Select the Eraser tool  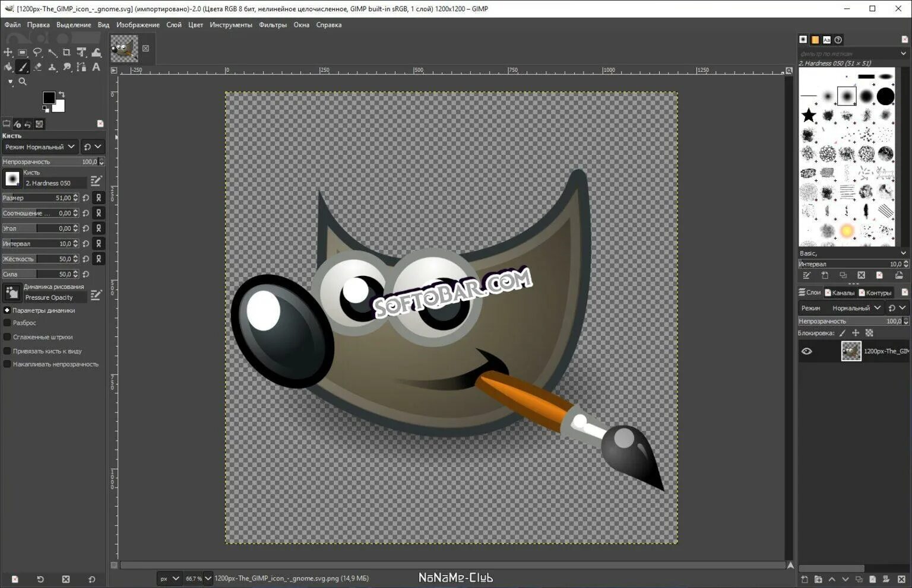[x=37, y=67]
